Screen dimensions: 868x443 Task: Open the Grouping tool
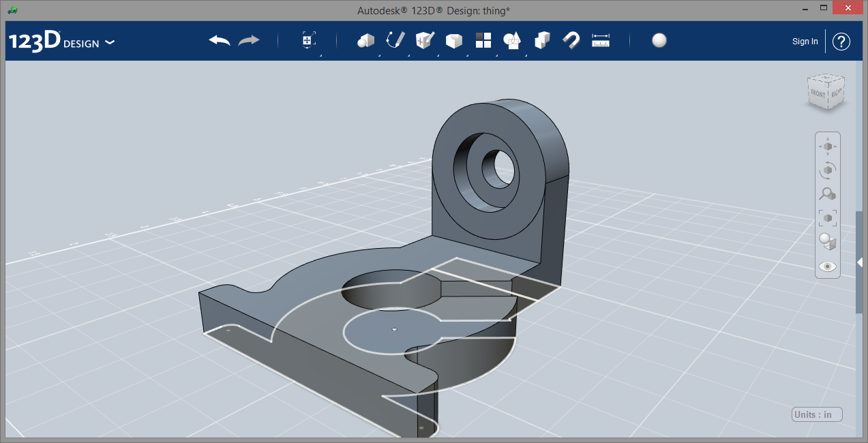pyautogui.click(x=512, y=41)
